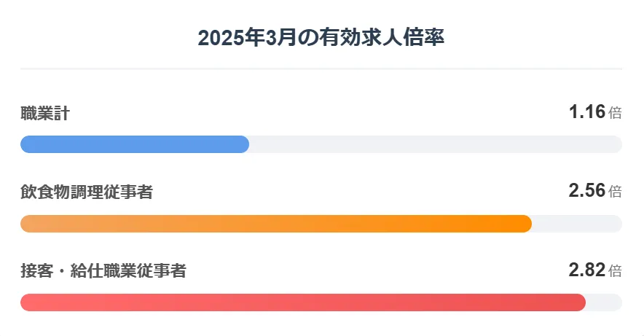Click the rounded right end of orange bar
This screenshot has height=336, width=644.
point(527,224)
